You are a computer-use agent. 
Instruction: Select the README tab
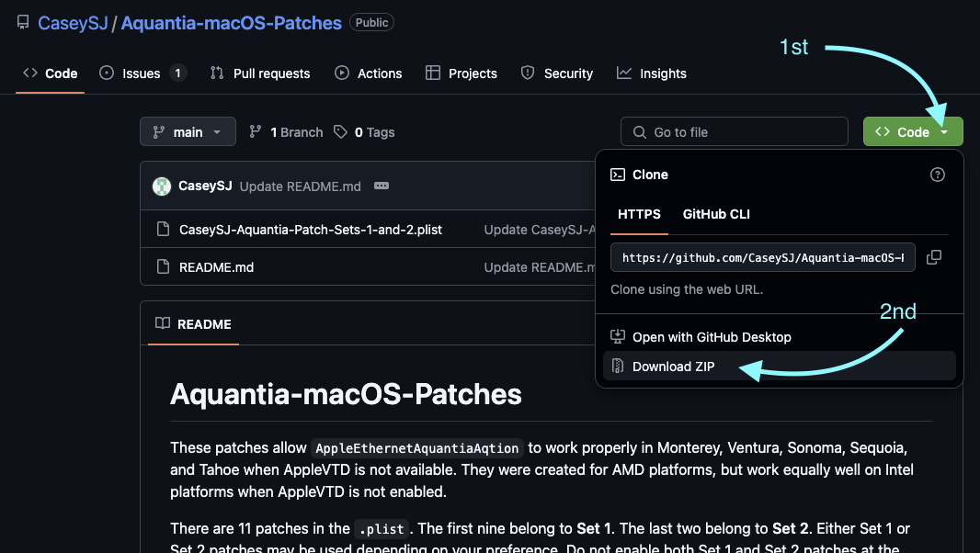193,323
